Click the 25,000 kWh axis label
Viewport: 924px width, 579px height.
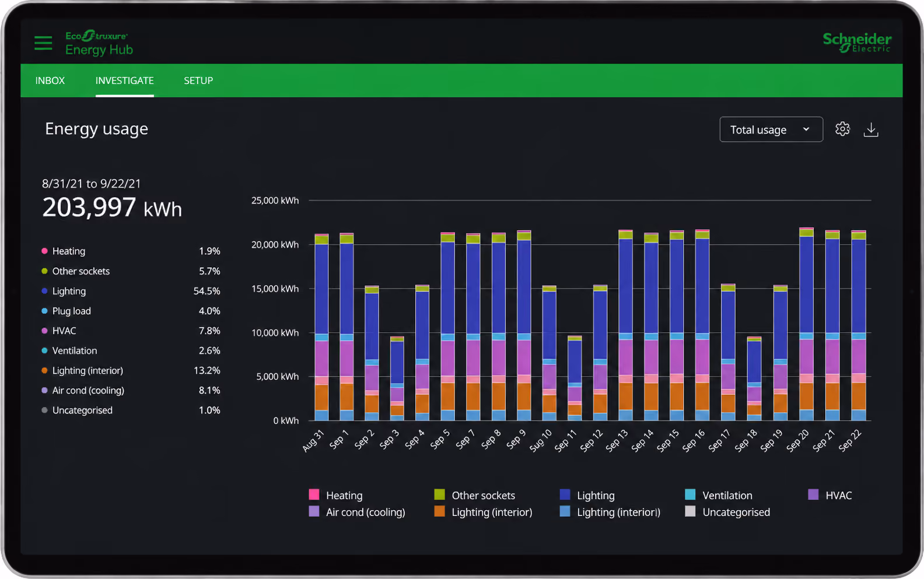click(275, 201)
